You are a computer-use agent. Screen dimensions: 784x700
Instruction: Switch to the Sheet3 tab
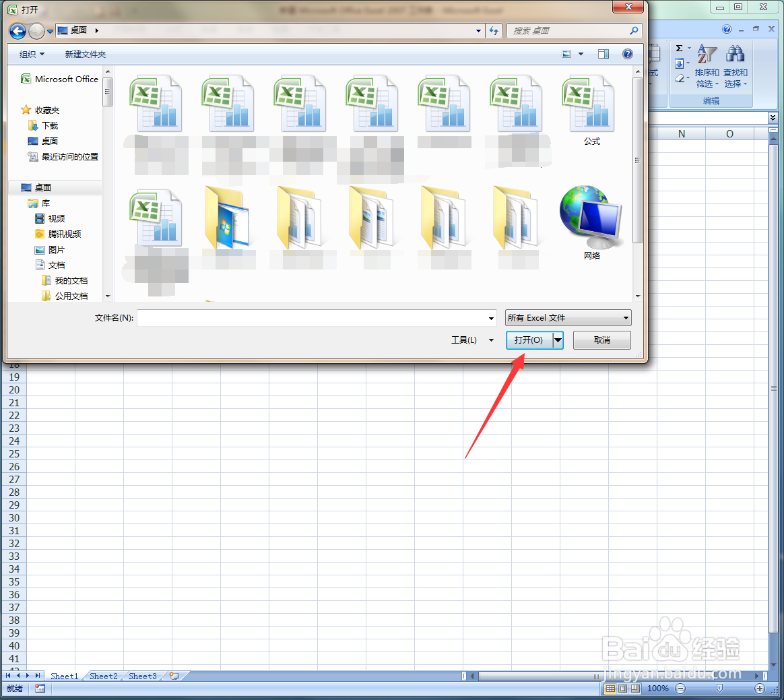coord(143,676)
